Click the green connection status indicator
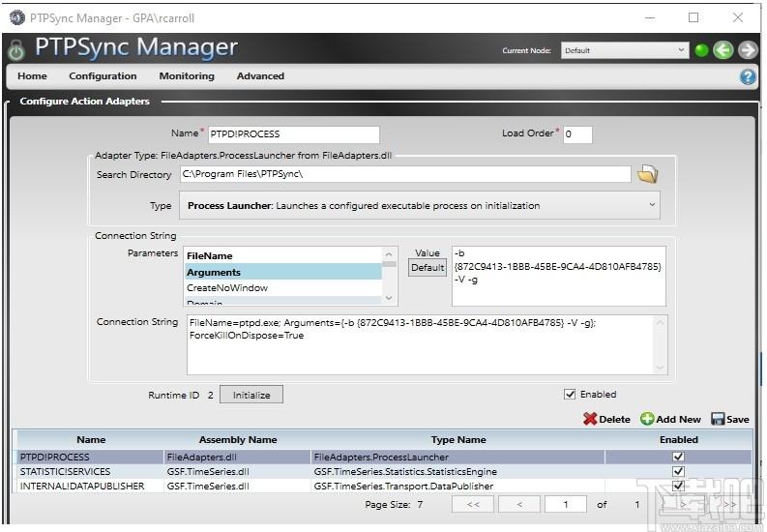The image size is (767, 532). tap(701, 50)
